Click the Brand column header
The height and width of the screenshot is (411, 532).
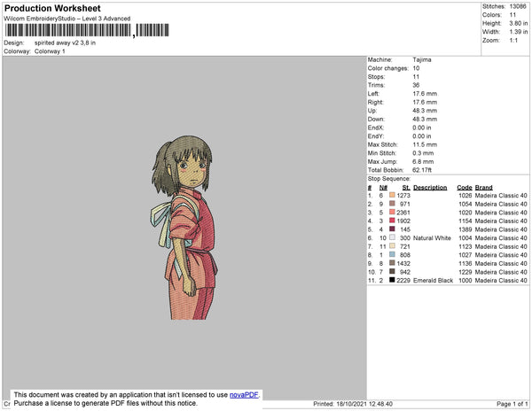point(483,188)
